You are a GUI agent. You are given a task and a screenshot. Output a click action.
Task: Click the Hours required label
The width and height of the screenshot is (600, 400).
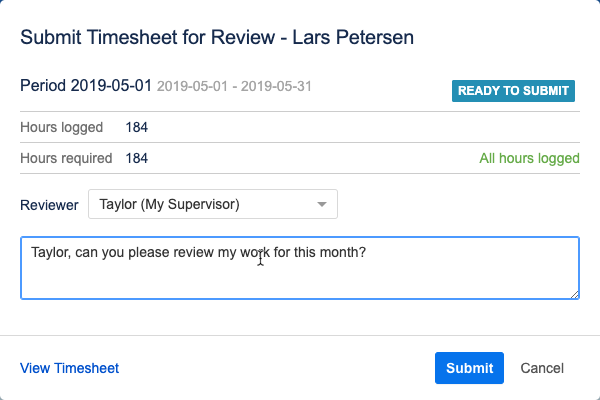pyautogui.click(x=69, y=158)
